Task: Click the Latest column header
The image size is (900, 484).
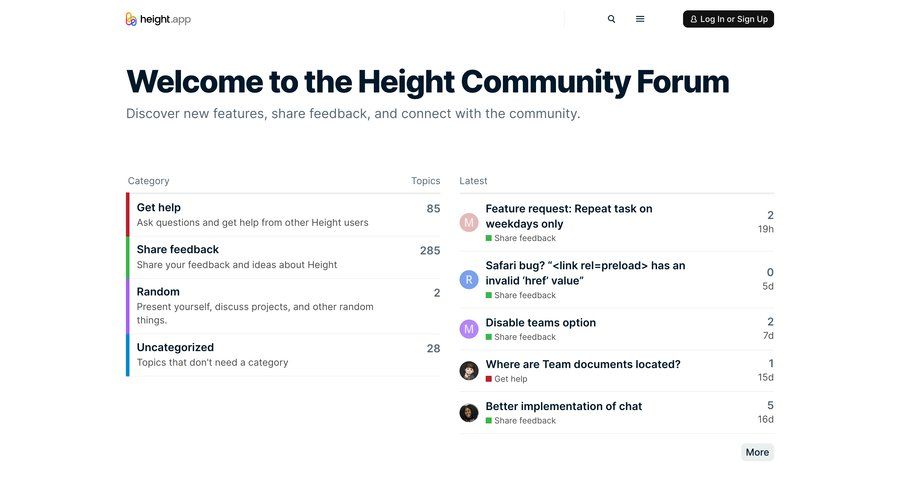Action: (x=473, y=181)
